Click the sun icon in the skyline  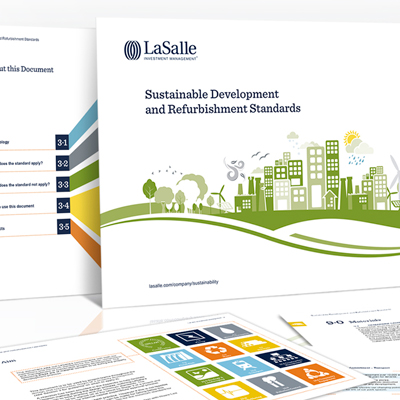coord(351,138)
